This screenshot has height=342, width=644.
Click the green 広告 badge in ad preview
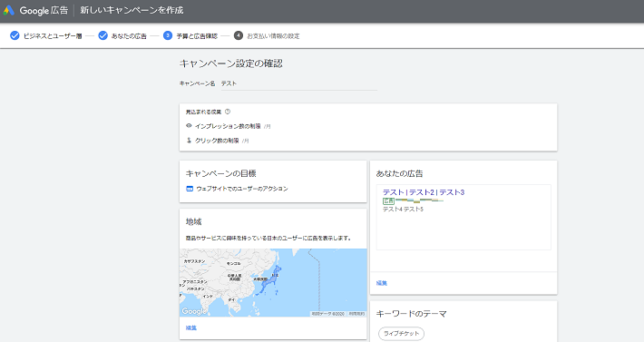point(388,201)
